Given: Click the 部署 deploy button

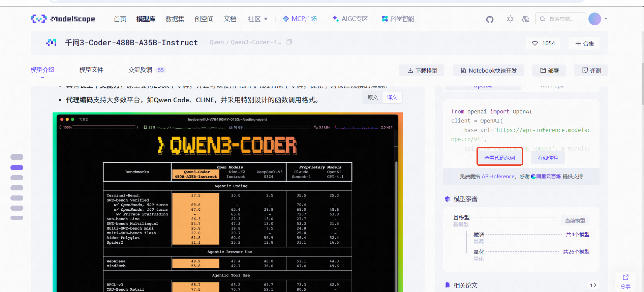Looking at the screenshot, I should click(549, 71).
